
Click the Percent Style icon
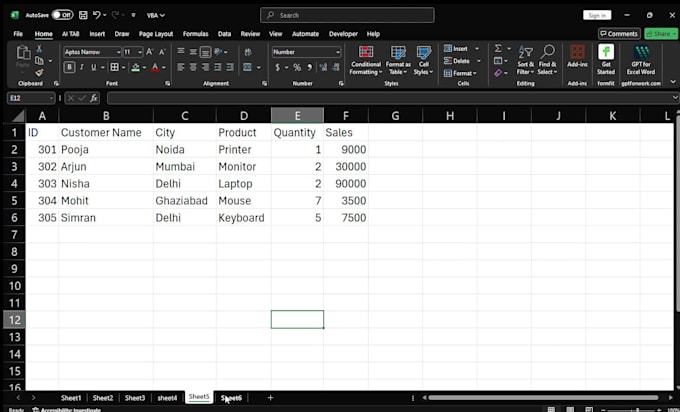click(297, 67)
